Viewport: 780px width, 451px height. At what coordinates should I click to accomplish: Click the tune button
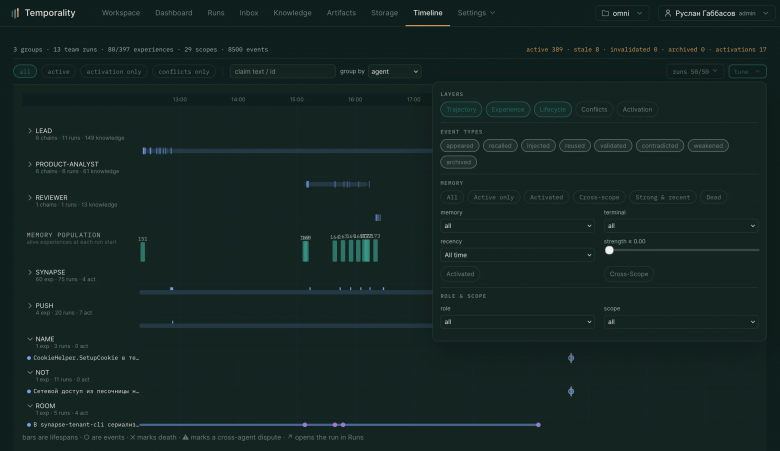pos(747,72)
